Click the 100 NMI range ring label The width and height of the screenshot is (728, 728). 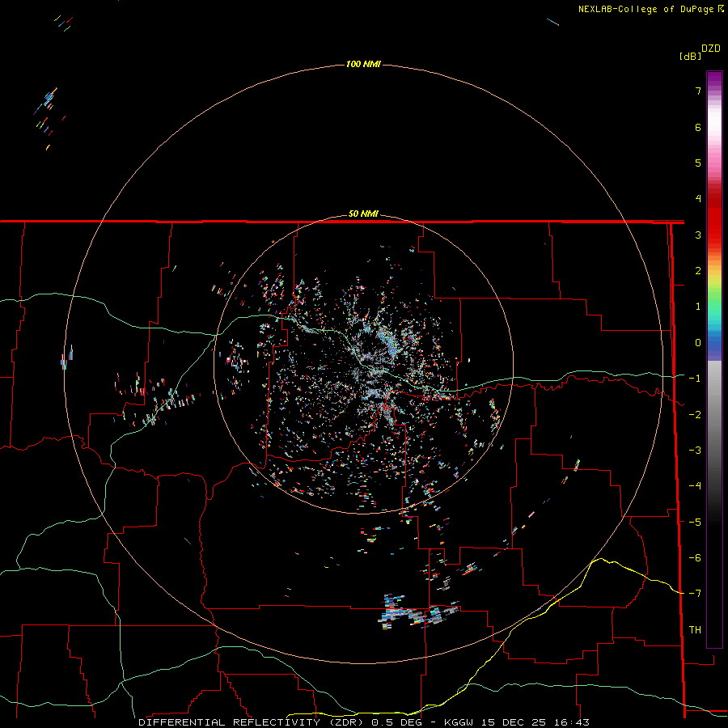point(363,64)
